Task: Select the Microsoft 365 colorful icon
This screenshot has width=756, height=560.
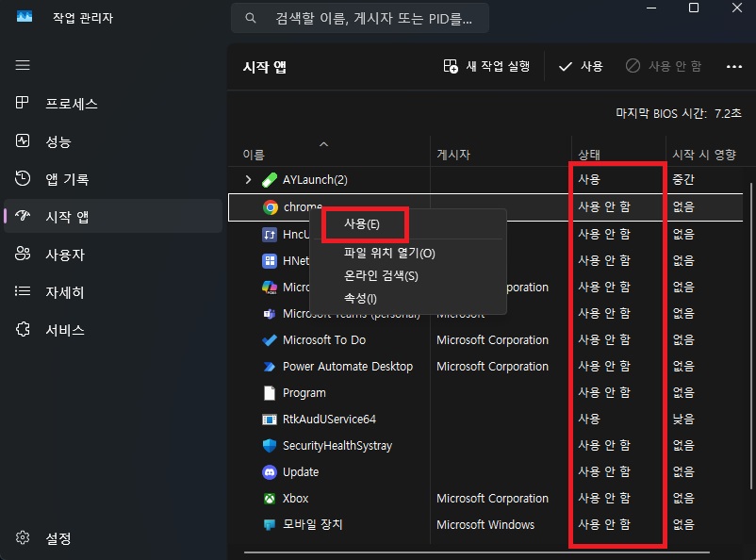Action: point(270,288)
